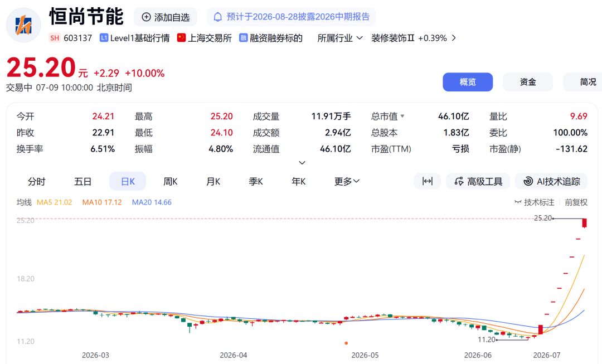
Task: Click the MA20 14.66 indicator label
Action: 152,202
